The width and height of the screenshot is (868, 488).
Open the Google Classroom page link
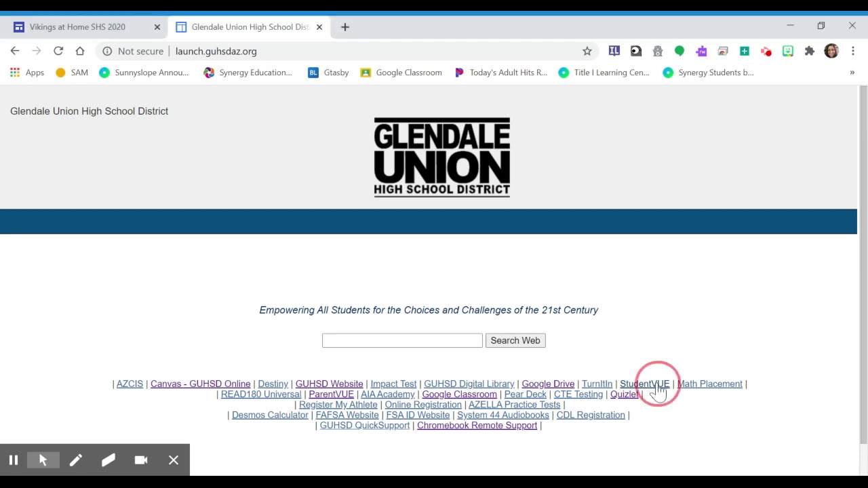tap(459, 394)
